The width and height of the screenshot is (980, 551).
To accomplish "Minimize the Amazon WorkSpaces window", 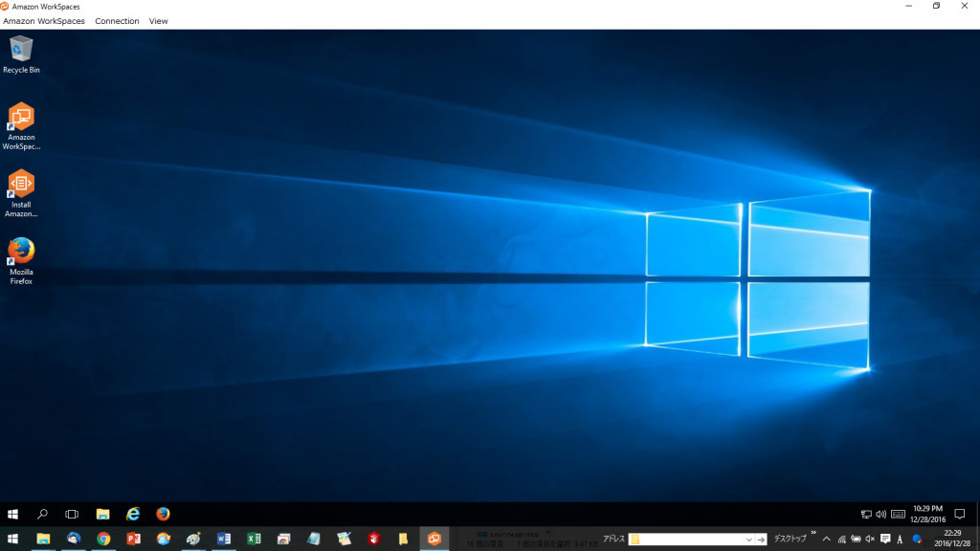I will pyautogui.click(x=909, y=7).
